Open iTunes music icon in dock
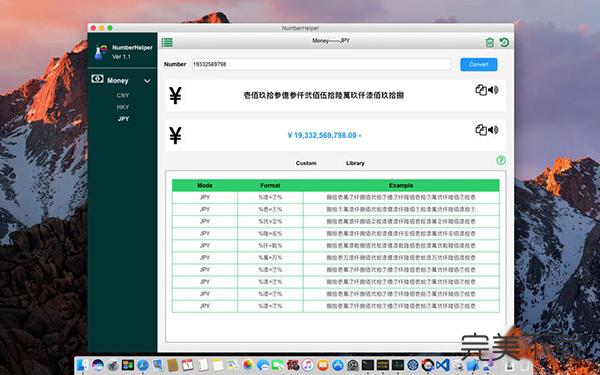 click(x=308, y=365)
